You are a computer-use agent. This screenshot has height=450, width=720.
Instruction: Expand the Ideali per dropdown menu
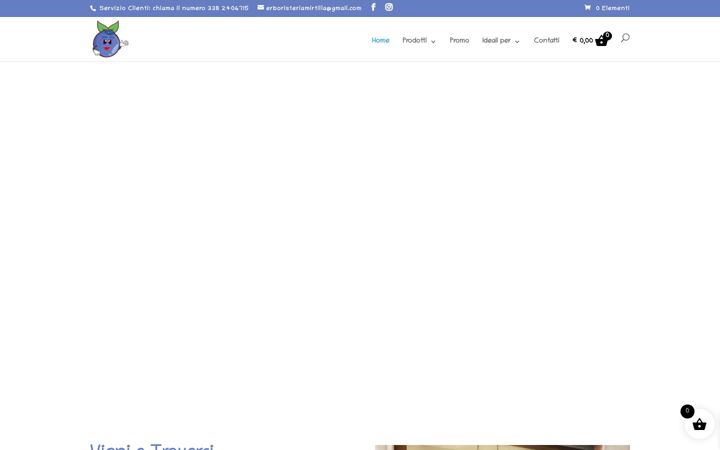coord(501,40)
